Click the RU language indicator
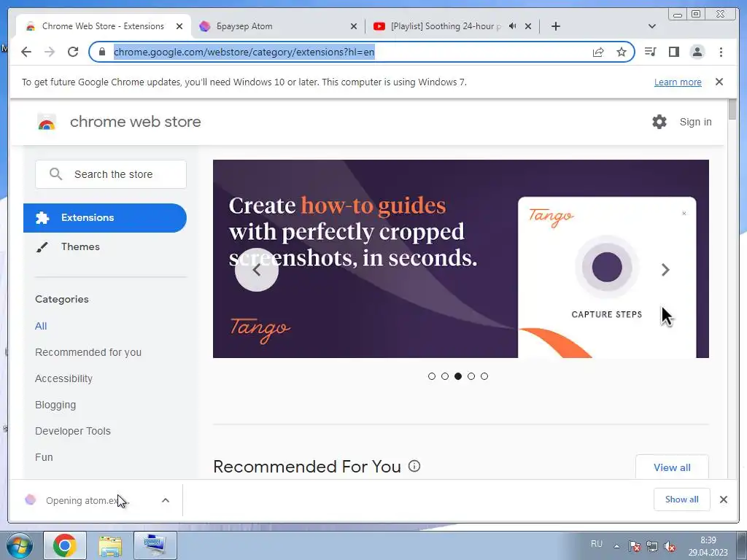 tap(597, 544)
